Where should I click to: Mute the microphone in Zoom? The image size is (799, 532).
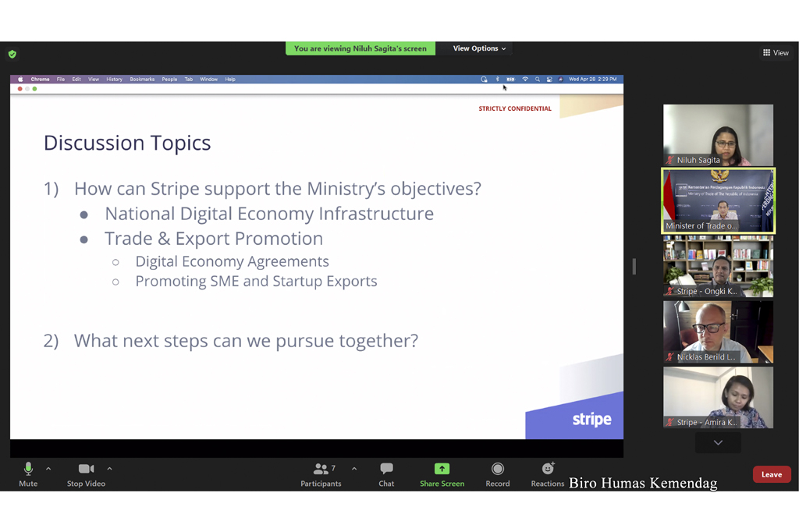(x=28, y=474)
